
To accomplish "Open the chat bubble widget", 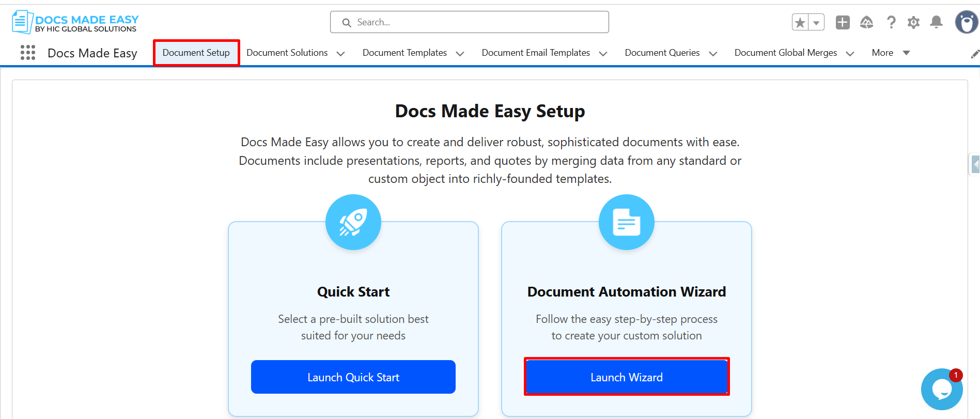I will pos(942,389).
